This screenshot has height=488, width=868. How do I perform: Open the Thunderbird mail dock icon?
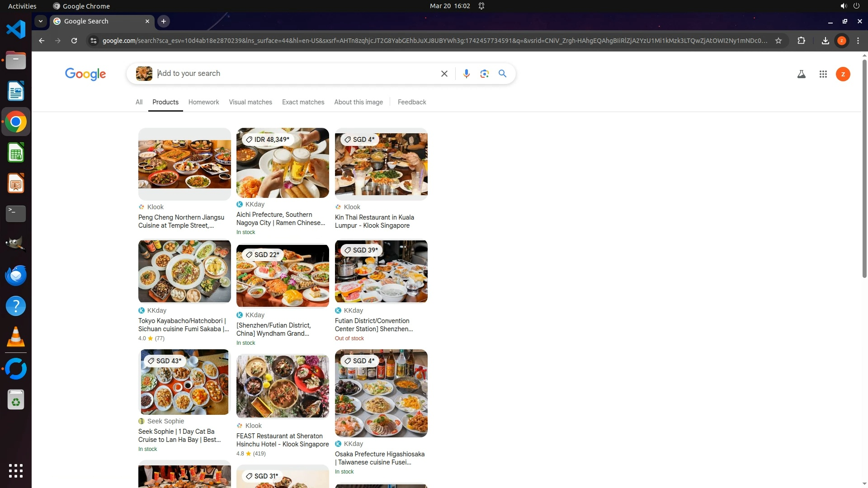16,275
